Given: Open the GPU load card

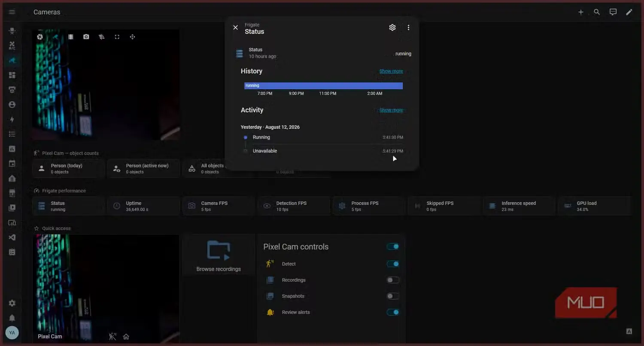Looking at the screenshot, I should tap(595, 206).
